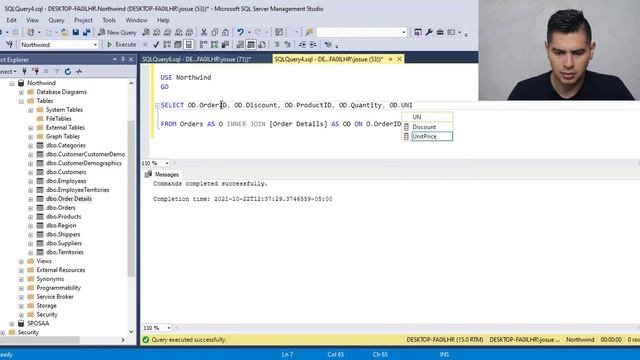Expand the Database Diagrams folder

click(x=21, y=92)
